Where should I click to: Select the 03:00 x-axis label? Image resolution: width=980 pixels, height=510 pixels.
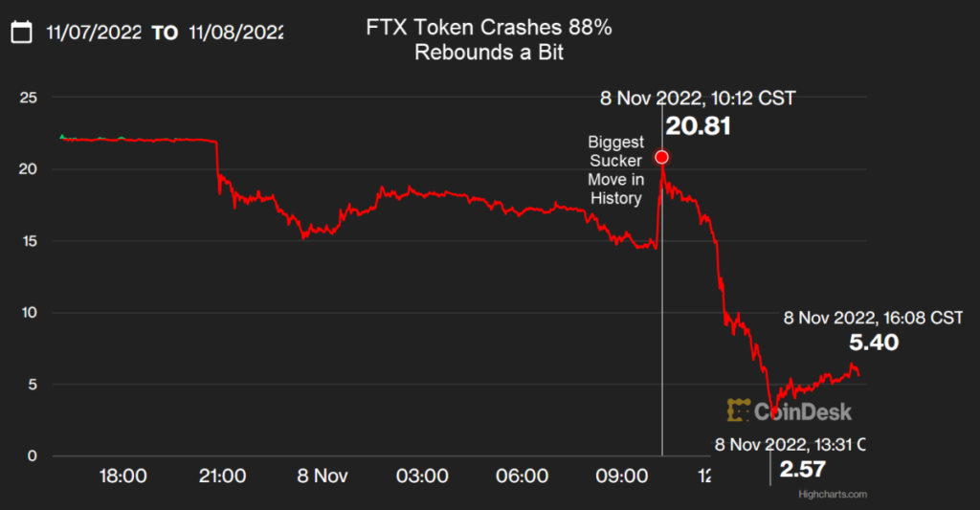pyautogui.click(x=422, y=477)
